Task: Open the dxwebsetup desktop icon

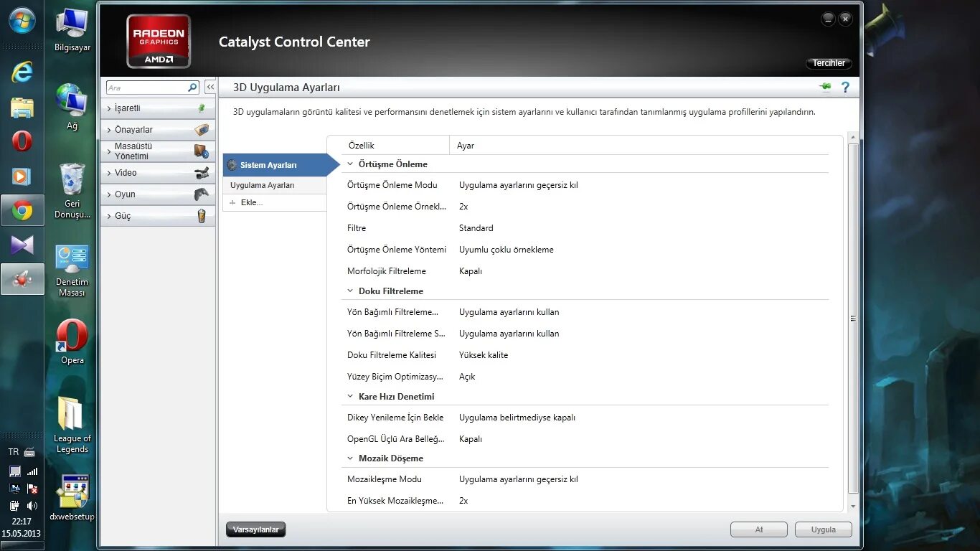Action: click(x=72, y=497)
